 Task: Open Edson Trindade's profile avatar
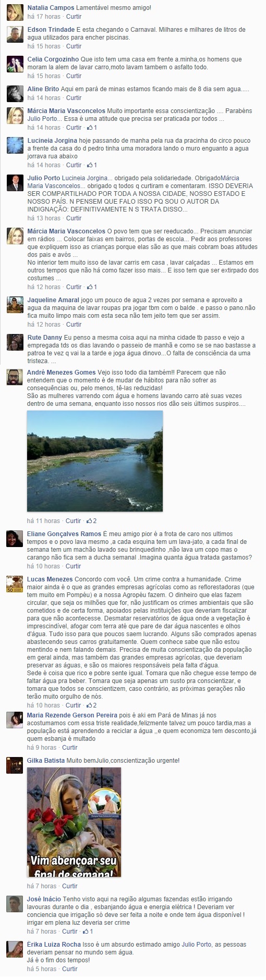(15, 34)
